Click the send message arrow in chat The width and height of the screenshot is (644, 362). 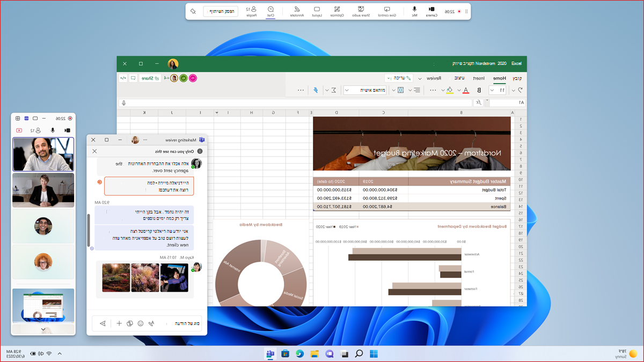pyautogui.click(x=103, y=323)
